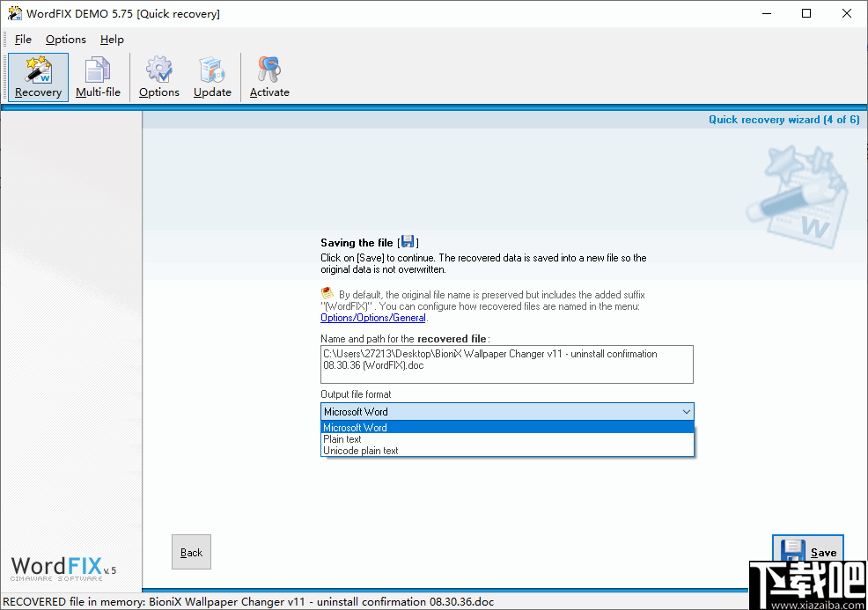
Task: Open the Options menu
Action: point(65,39)
